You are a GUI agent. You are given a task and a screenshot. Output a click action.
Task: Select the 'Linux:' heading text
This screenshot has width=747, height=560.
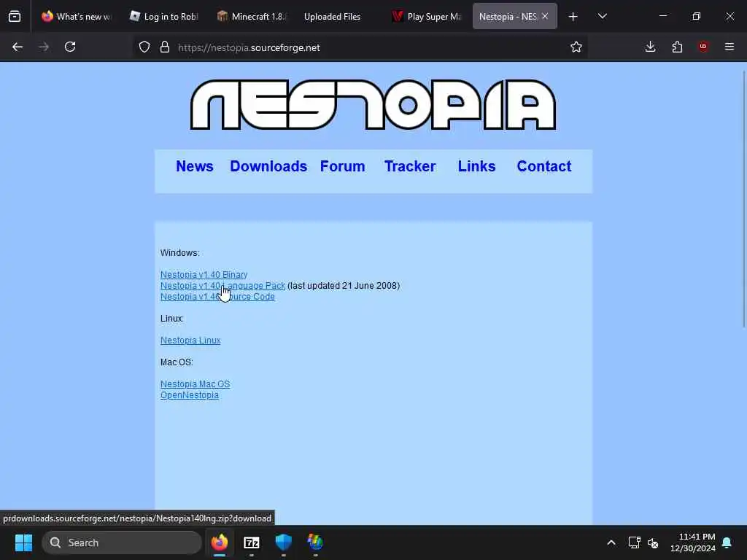pos(172,319)
